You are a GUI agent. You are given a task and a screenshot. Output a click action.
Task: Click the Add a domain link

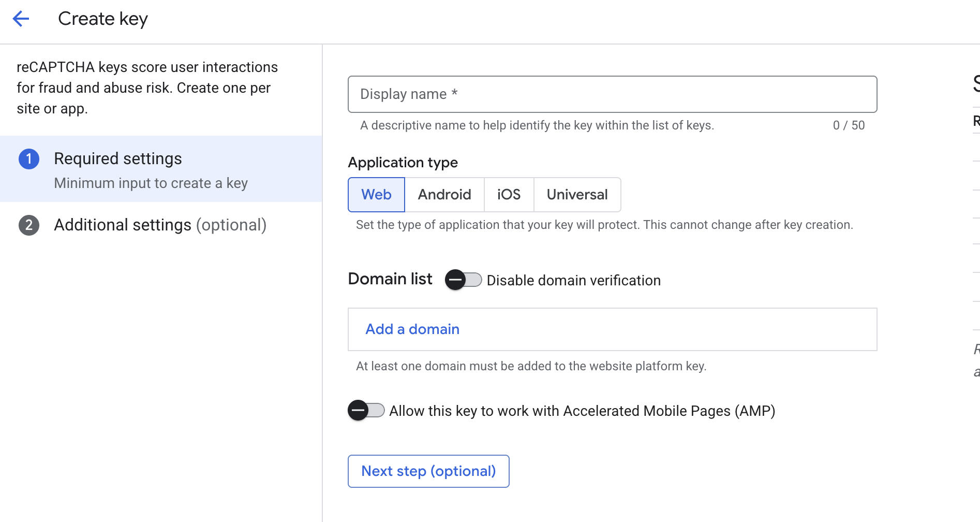[412, 329]
